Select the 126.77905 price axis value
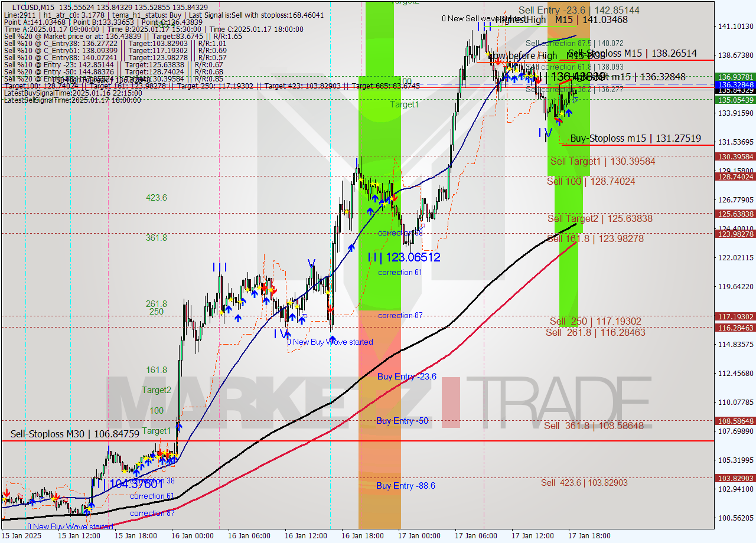The image size is (756, 543). coord(735,200)
